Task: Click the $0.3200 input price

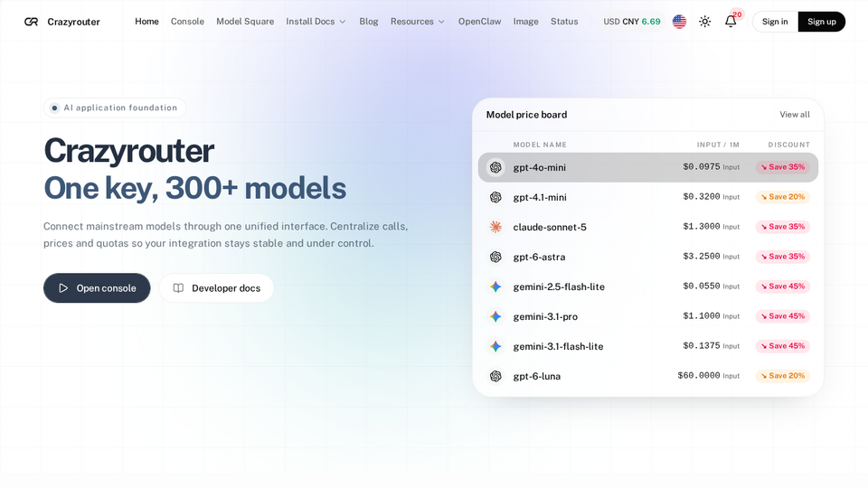Action: 702,196
